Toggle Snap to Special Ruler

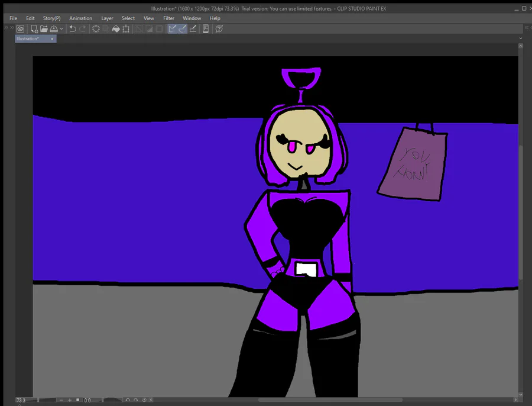tap(183, 29)
